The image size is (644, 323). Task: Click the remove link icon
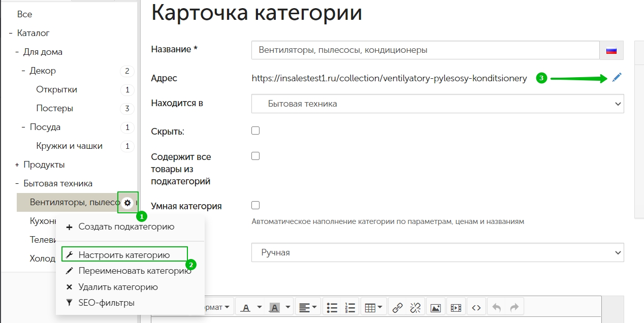click(415, 307)
